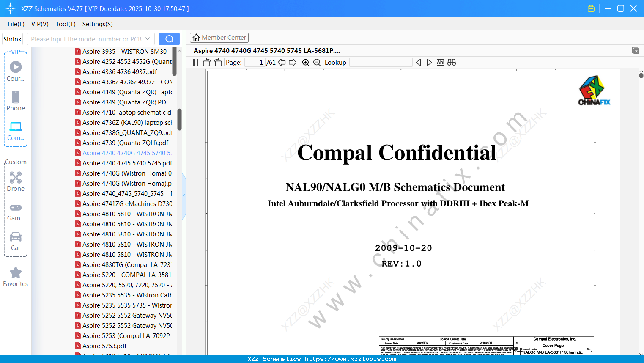Go to the next page arrow
644x363 pixels.
293,63
